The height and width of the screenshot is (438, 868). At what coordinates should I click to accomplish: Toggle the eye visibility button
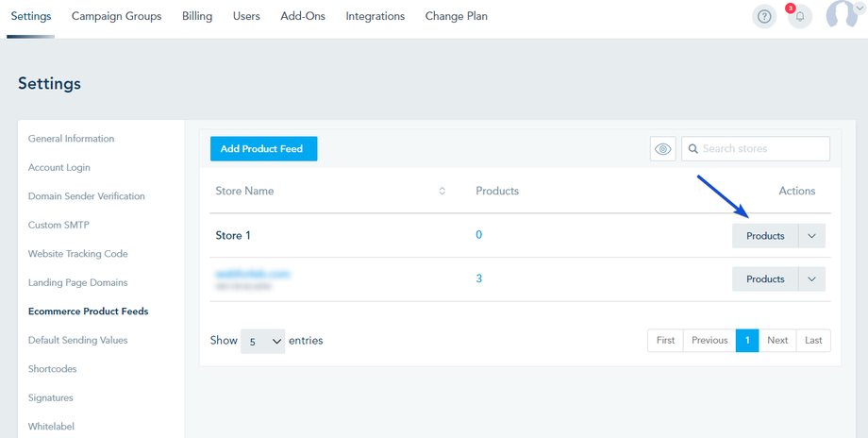(662, 149)
